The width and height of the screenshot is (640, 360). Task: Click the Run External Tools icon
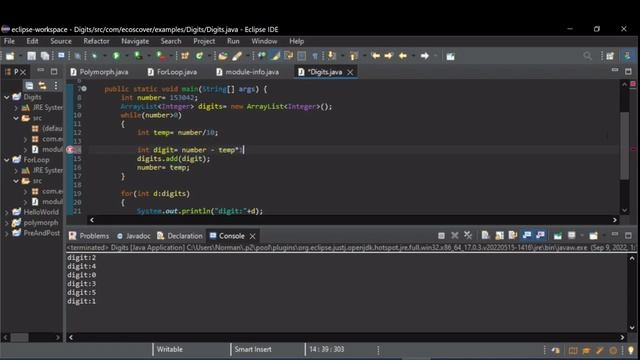[161, 56]
